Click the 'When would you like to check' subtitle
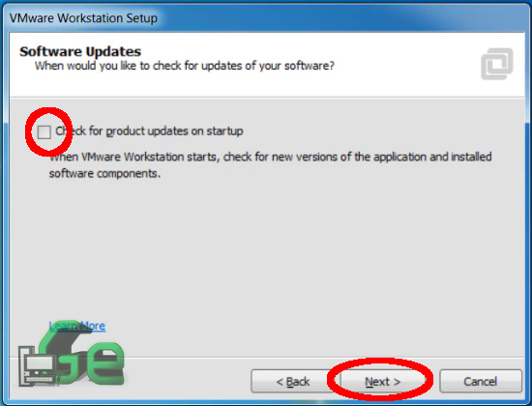Viewport: 532px width, 406px height. pos(185,66)
